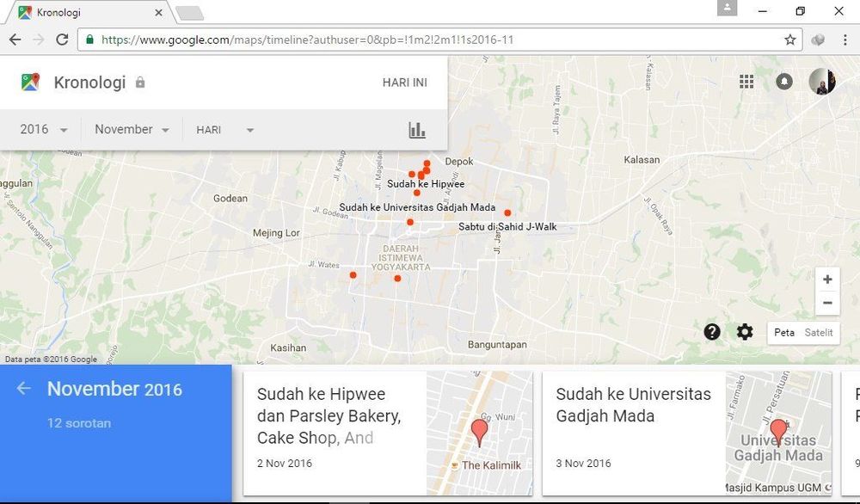Click The Kalimilk map thumbnail

479,433
